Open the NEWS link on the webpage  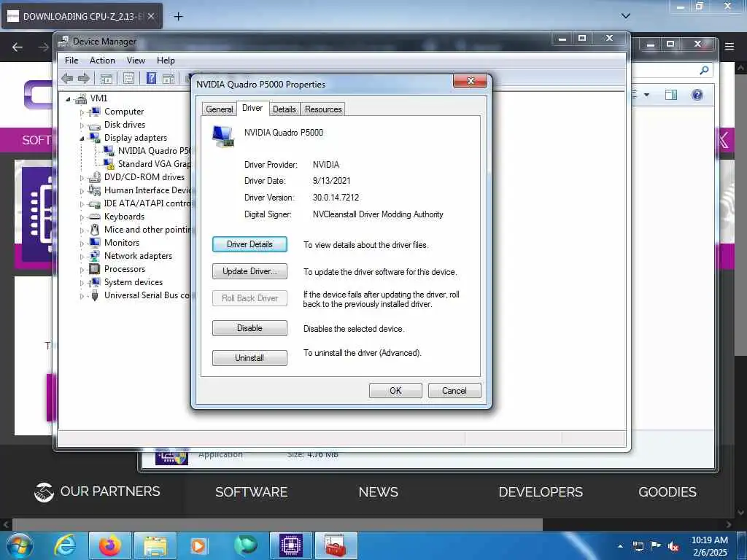pyautogui.click(x=379, y=492)
